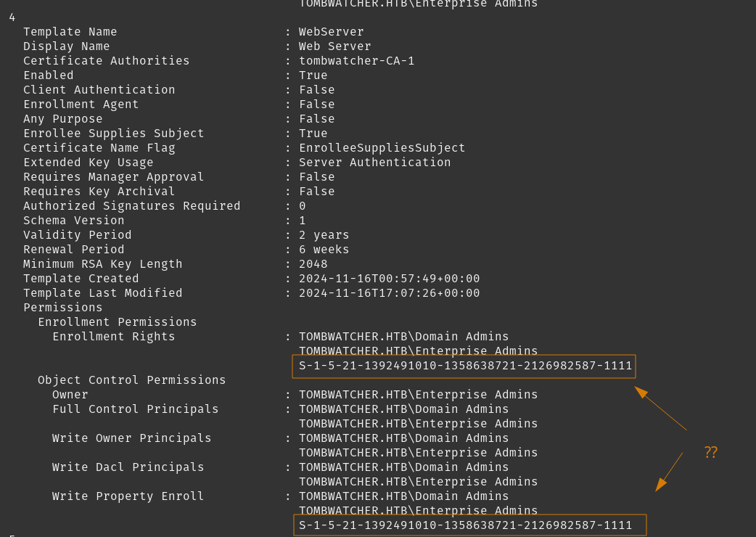Viewport: 756px width, 537px height.
Task: Click the 6 weeks renewal period value
Action: pos(324,250)
